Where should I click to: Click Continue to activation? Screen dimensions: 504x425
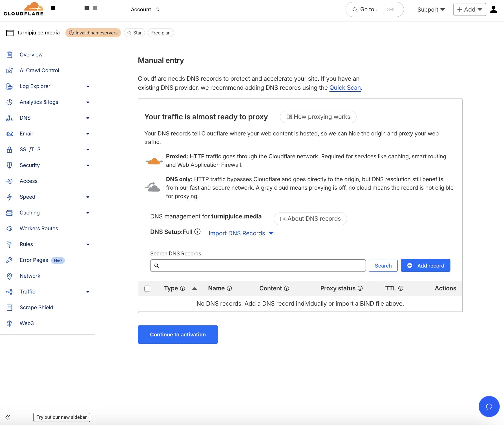click(x=178, y=334)
